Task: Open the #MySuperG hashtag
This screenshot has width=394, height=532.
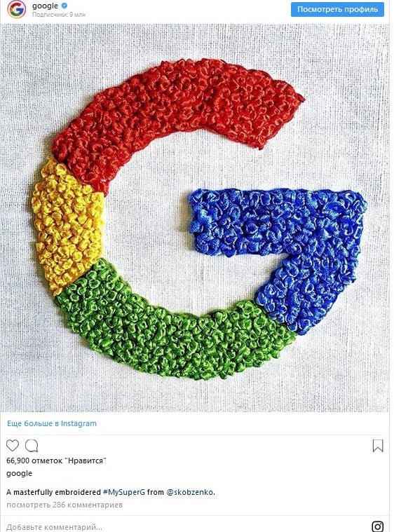Action: click(x=124, y=492)
